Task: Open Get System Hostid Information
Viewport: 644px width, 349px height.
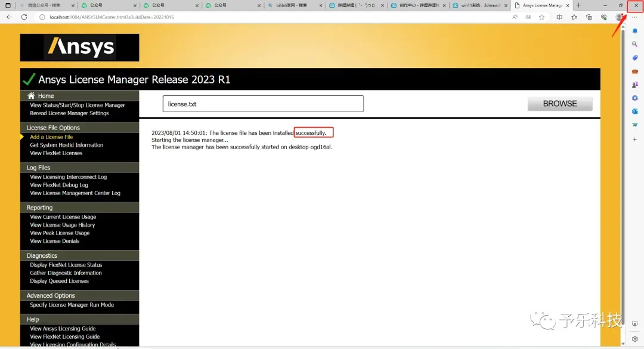Action: 66,145
